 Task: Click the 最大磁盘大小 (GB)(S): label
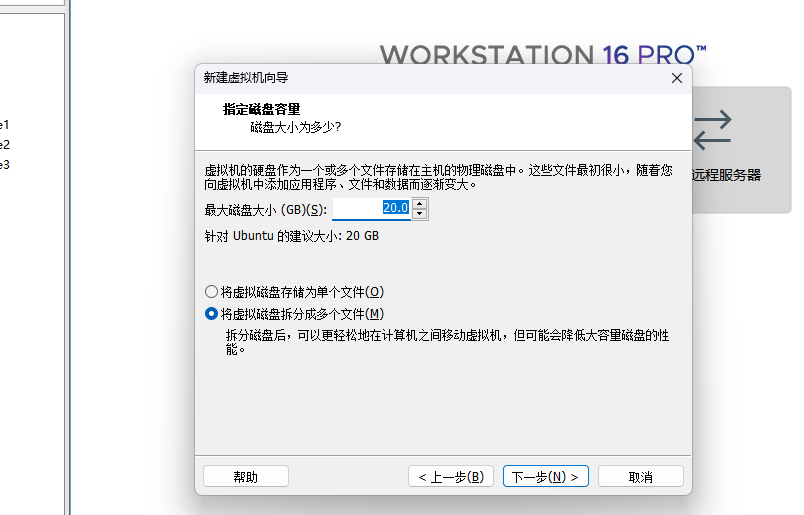[x=266, y=210]
